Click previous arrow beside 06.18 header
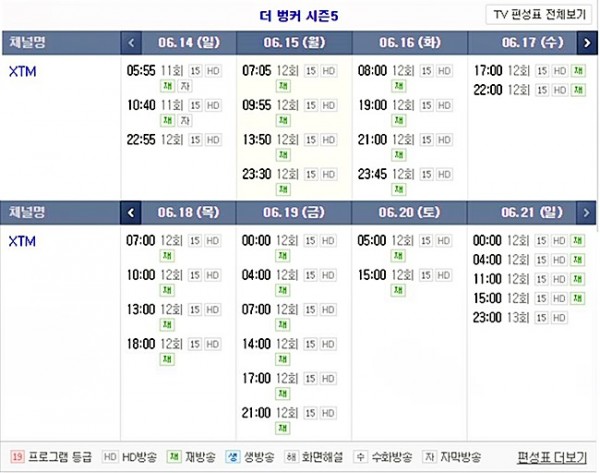 [x=130, y=212]
